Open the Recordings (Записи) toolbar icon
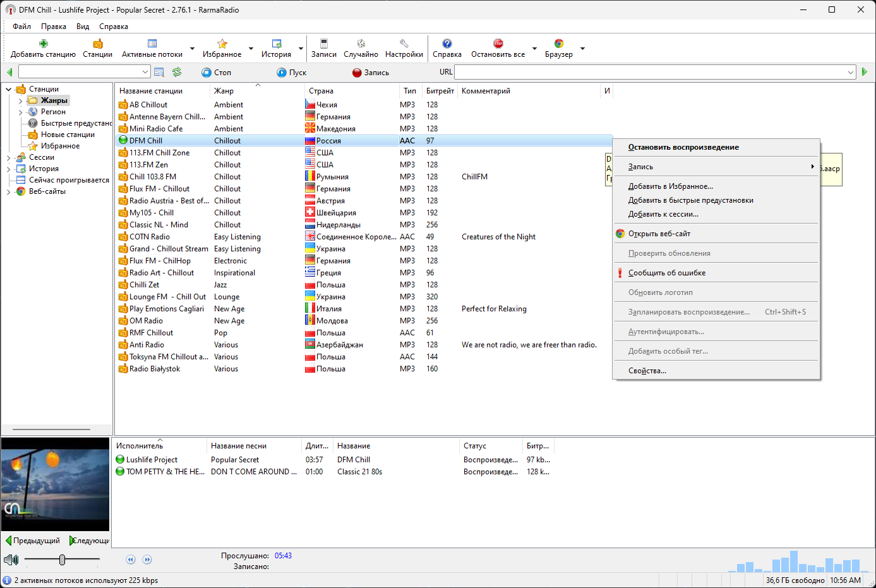 click(x=324, y=44)
